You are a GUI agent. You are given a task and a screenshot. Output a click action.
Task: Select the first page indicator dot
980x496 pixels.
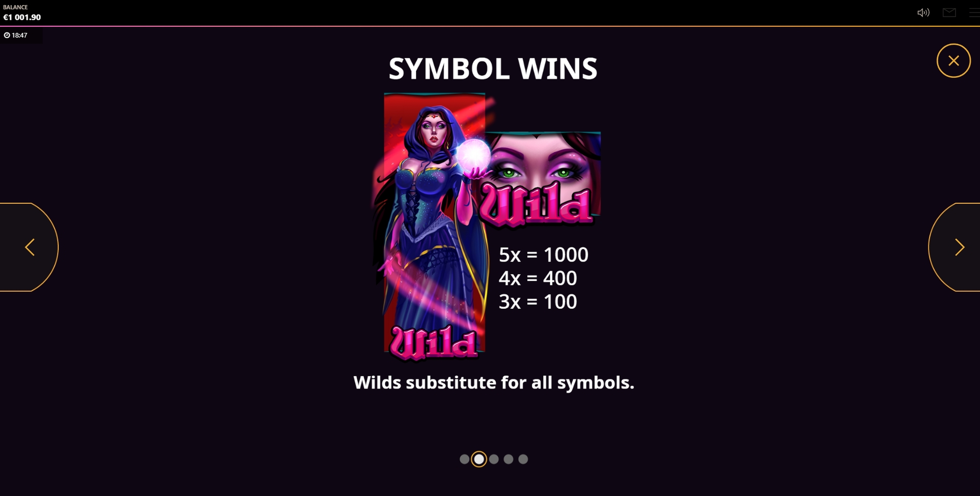point(464,459)
